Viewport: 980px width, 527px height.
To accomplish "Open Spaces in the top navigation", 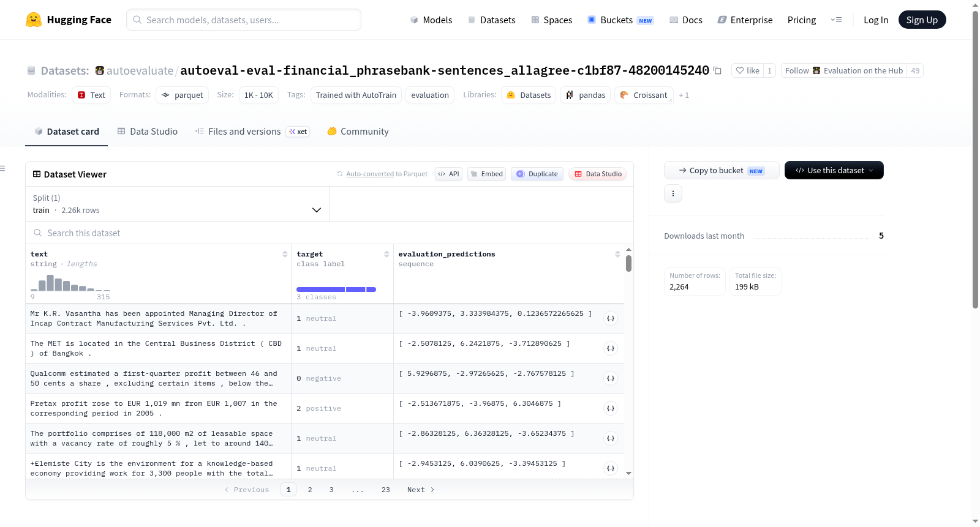I will click(x=552, y=20).
